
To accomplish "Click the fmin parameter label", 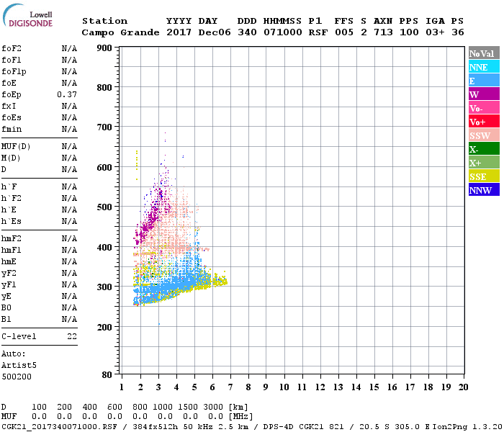I will 12,129.
